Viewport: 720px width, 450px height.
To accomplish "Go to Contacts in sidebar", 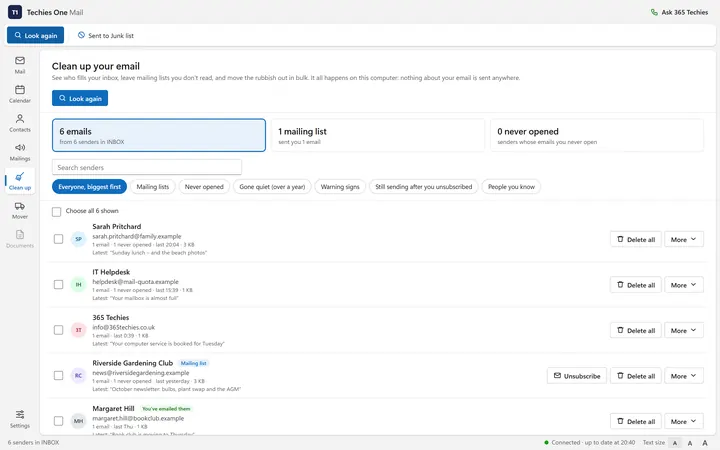I will point(20,123).
